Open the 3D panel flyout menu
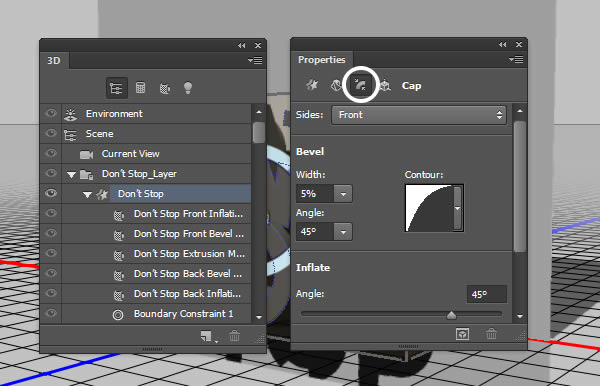The width and height of the screenshot is (600, 386). (255, 60)
